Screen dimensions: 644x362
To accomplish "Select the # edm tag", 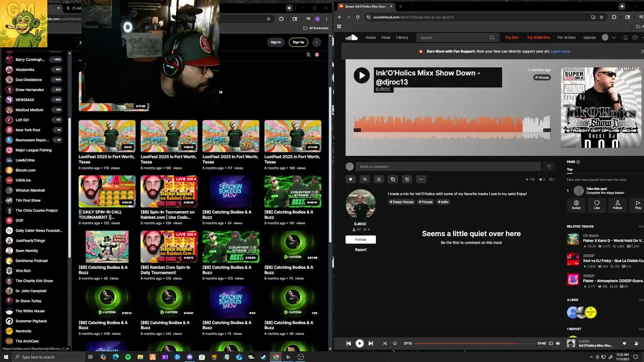I will pyautogui.click(x=443, y=202).
